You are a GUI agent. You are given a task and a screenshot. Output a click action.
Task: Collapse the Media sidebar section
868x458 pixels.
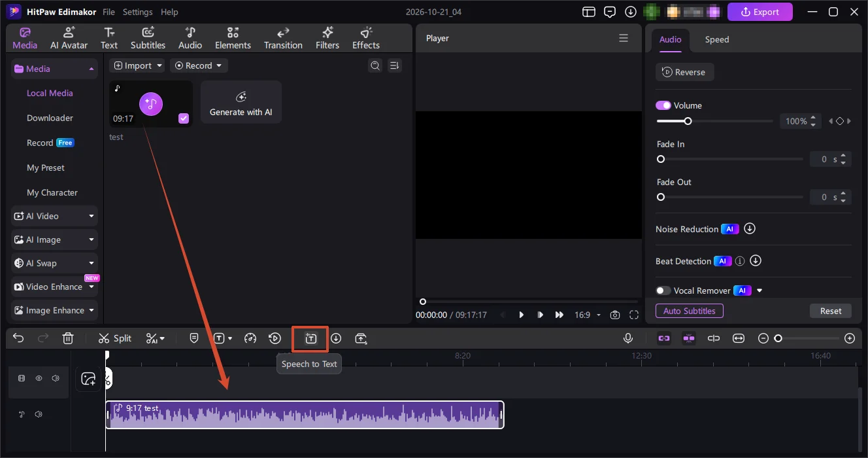pos(54,69)
